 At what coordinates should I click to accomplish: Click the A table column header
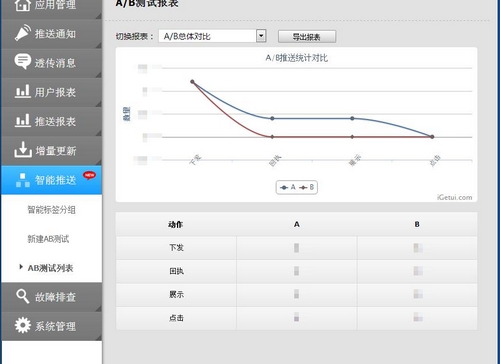297,224
